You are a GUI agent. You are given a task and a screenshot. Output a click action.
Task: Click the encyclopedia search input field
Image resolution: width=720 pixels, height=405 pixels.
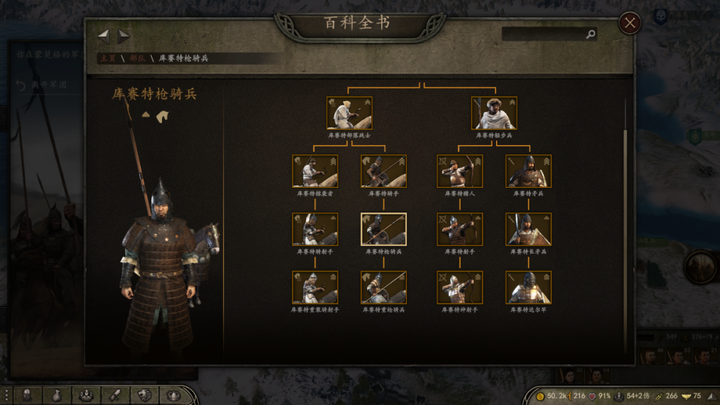tap(544, 34)
